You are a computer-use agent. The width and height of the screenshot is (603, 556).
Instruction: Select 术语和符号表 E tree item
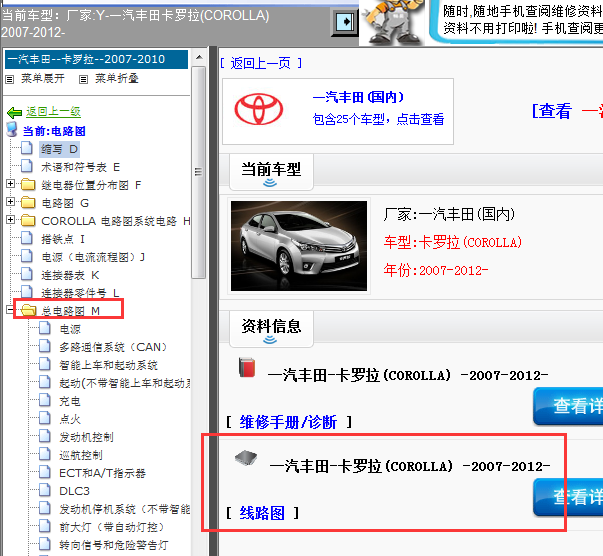pos(80,167)
